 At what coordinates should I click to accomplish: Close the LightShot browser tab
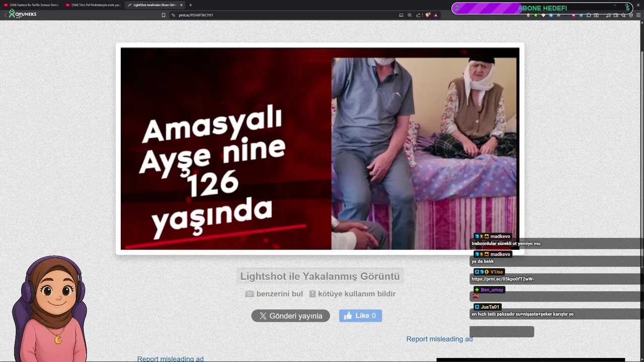[181, 5]
